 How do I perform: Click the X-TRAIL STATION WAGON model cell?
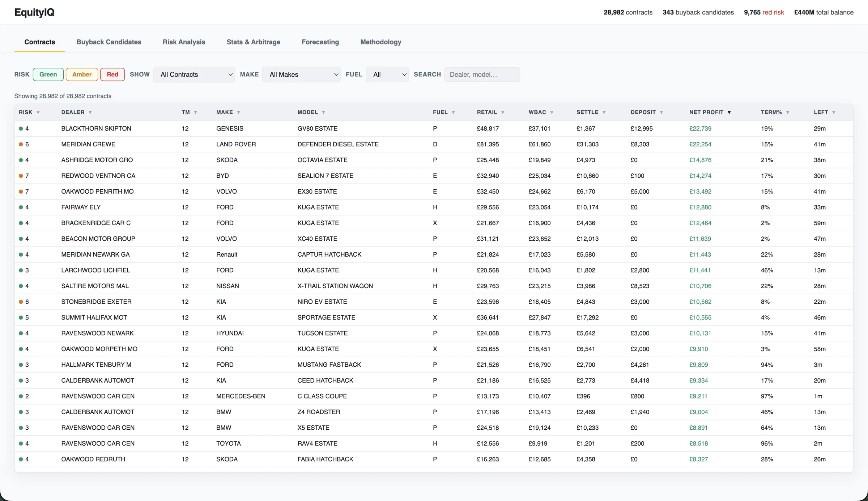(x=335, y=286)
